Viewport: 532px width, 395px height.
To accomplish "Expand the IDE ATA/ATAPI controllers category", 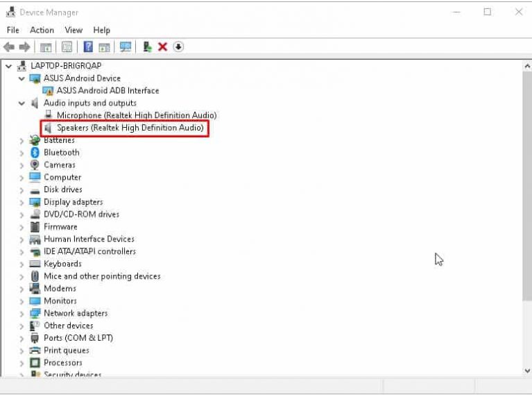I will (x=22, y=252).
